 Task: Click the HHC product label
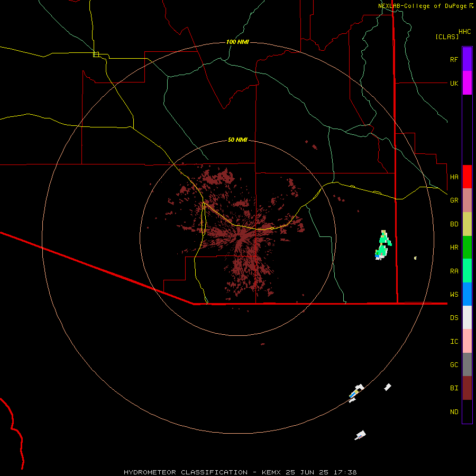pos(464,32)
